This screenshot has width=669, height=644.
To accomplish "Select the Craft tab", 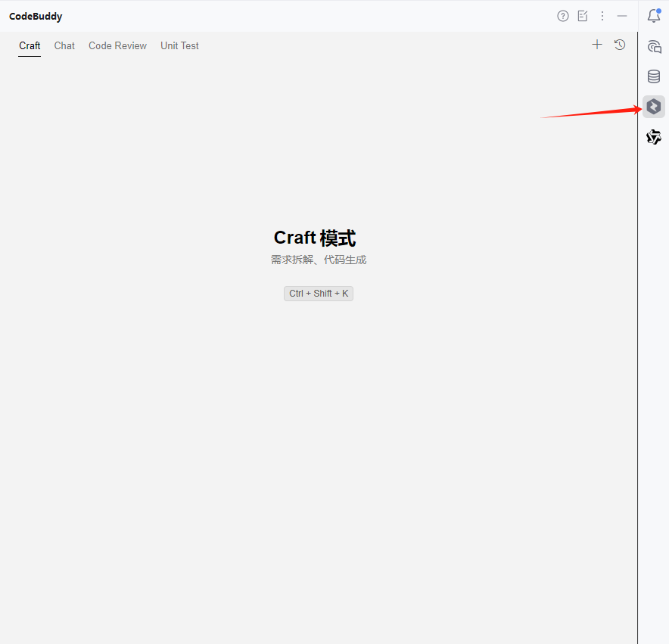I will click(30, 45).
